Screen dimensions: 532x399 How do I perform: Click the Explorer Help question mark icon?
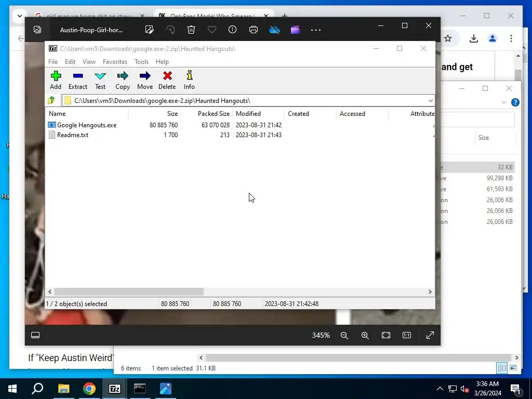[515, 102]
